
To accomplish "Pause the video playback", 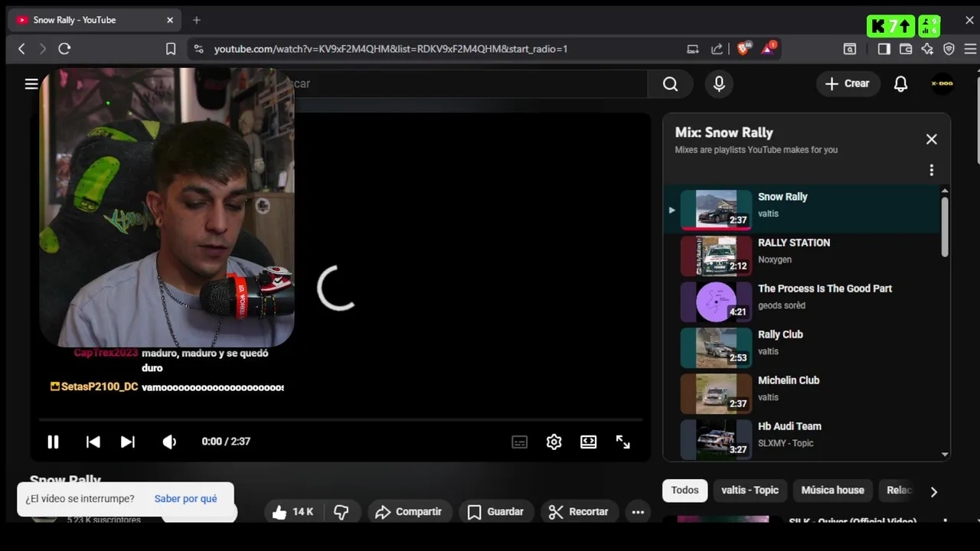I will tap(53, 442).
